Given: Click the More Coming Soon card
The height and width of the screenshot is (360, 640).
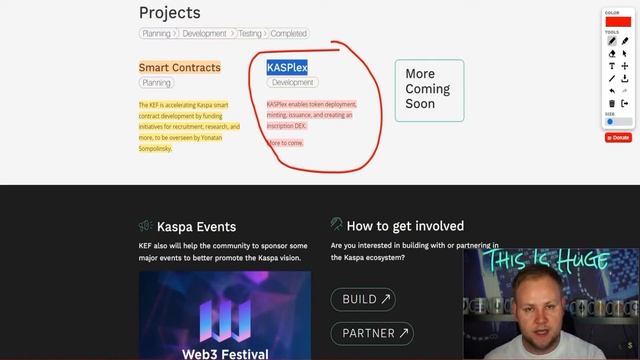Looking at the screenshot, I should tap(429, 91).
